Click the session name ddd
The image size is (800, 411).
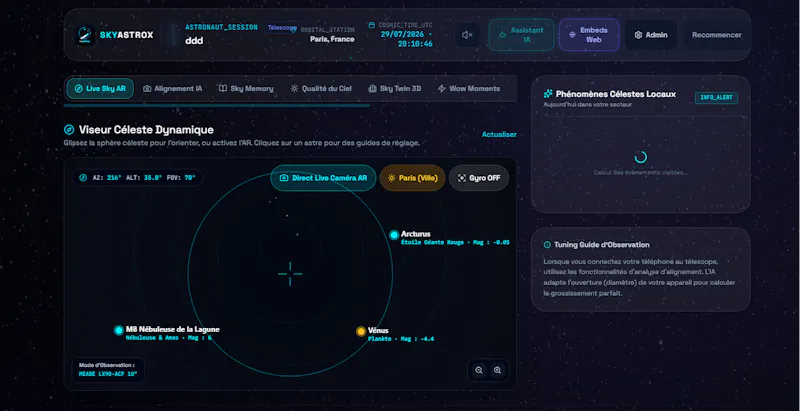[x=194, y=41]
